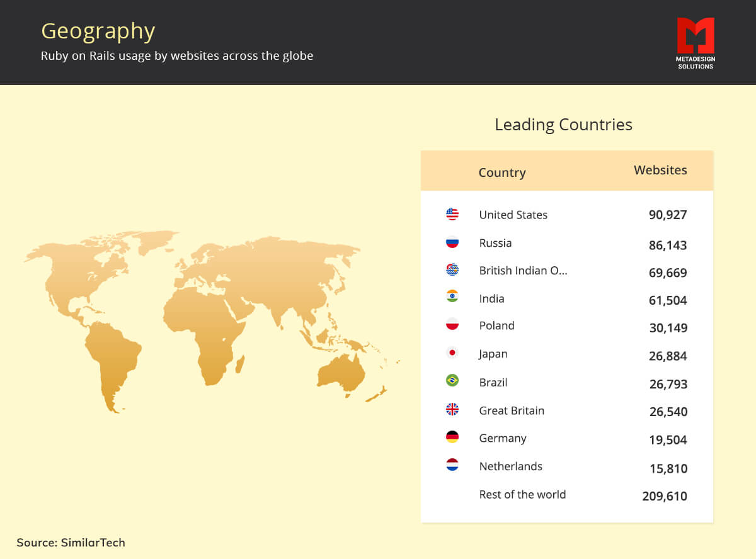Select the 'Poland' country name
This screenshot has width=756, height=559.
click(x=496, y=325)
